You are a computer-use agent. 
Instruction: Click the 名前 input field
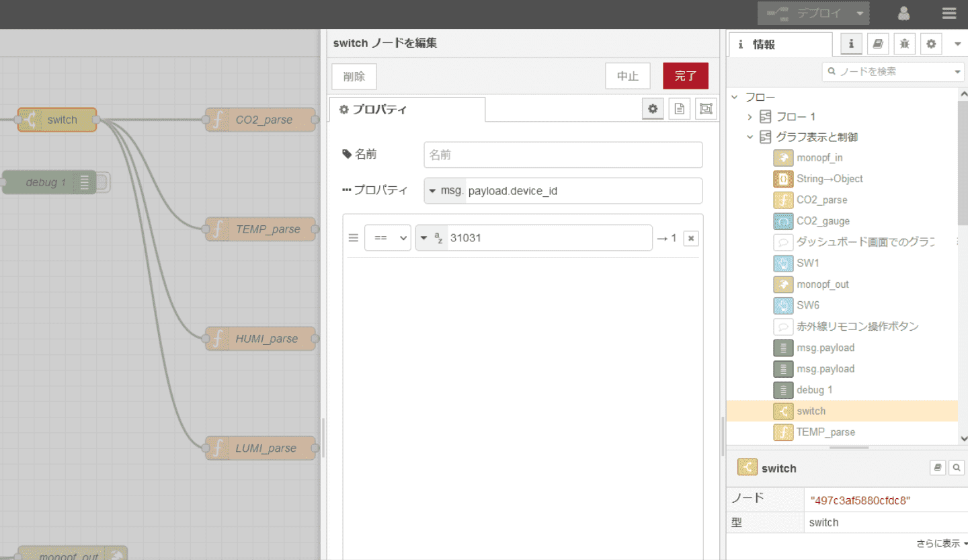pos(563,155)
